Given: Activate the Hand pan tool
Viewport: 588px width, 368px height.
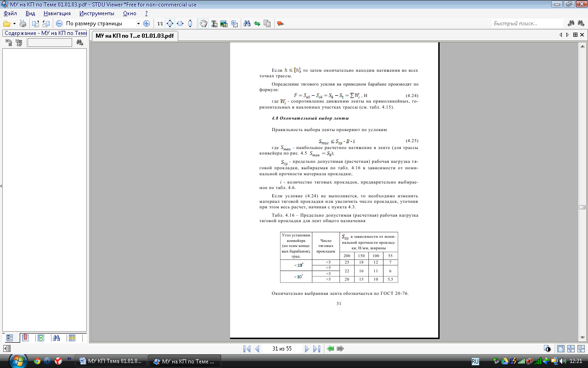Looking at the screenshot, I should tap(203, 23).
